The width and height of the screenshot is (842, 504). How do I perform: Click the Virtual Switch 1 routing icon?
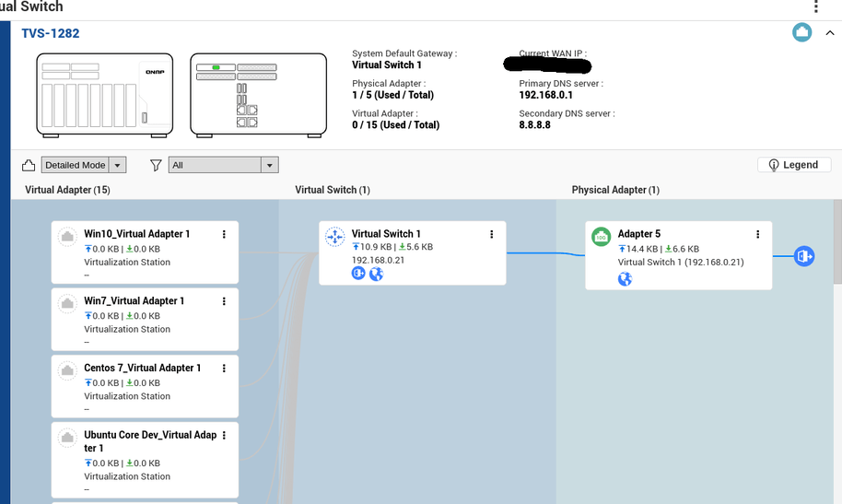(x=335, y=237)
